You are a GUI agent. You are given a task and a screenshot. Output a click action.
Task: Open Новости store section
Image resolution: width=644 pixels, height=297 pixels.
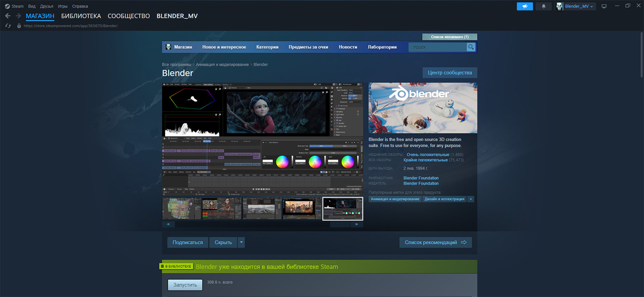[x=348, y=47]
